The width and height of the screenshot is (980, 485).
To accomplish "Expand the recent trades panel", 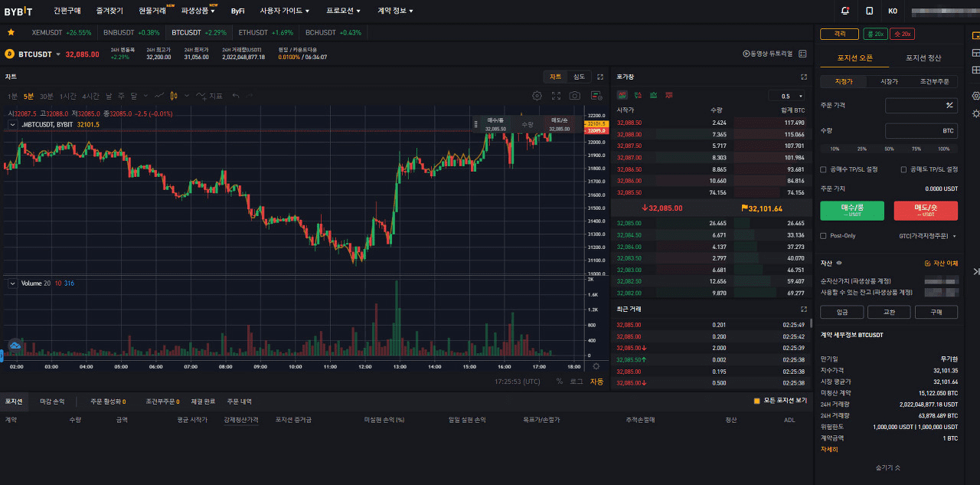I will click(804, 309).
